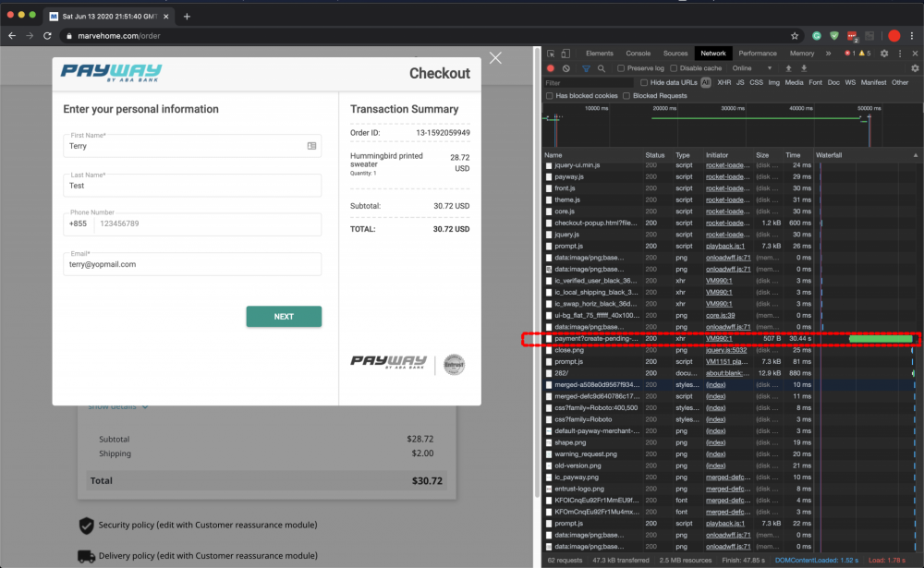924x568 pixels.
Task: Click the red record network log button
Action: pyautogui.click(x=551, y=68)
